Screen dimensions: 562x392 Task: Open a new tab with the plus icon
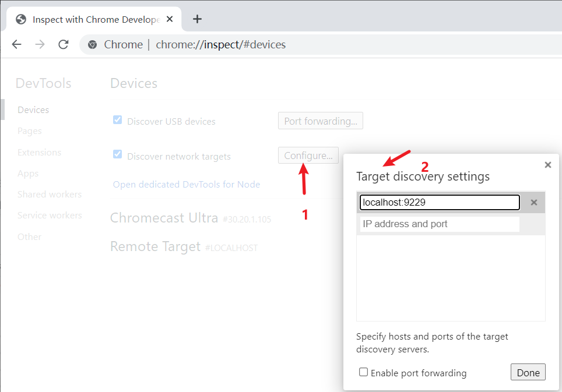pyautogui.click(x=197, y=19)
